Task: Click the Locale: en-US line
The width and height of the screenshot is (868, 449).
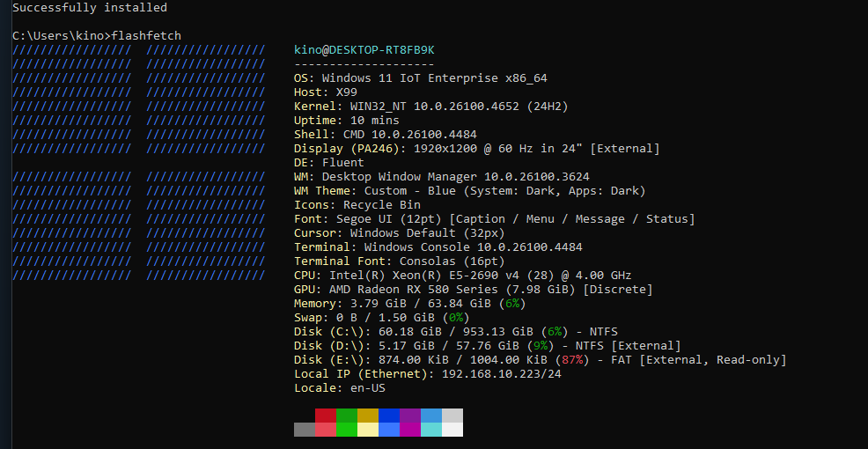Action: pos(339,388)
